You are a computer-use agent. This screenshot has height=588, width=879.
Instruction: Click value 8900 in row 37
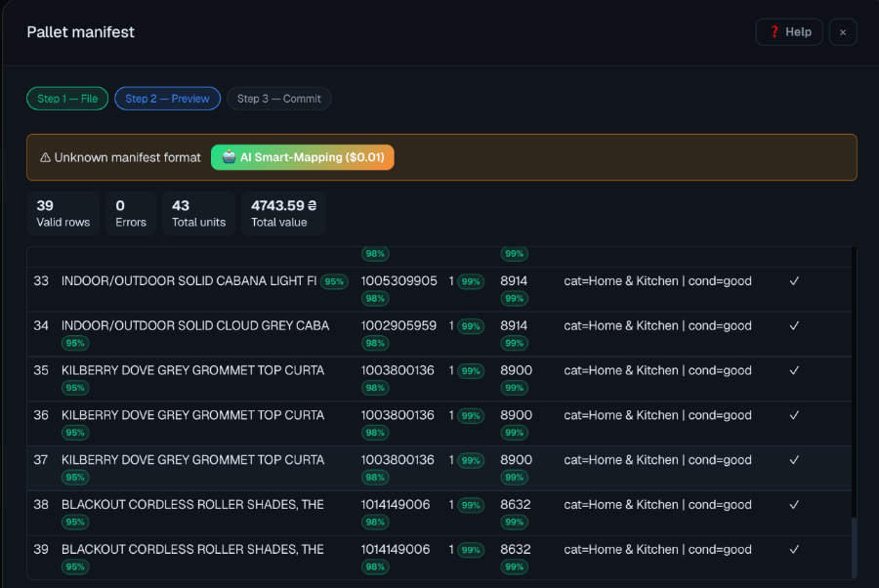click(x=517, y=460)
